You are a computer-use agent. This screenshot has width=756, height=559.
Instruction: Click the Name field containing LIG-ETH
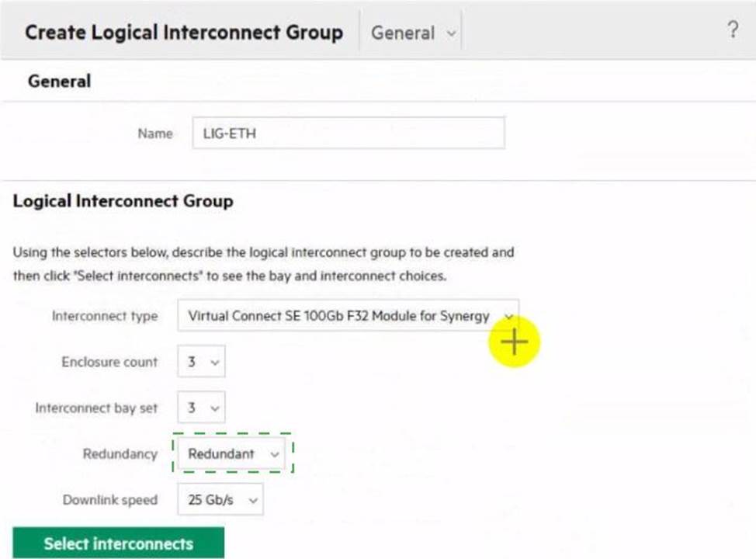(349, 134)
